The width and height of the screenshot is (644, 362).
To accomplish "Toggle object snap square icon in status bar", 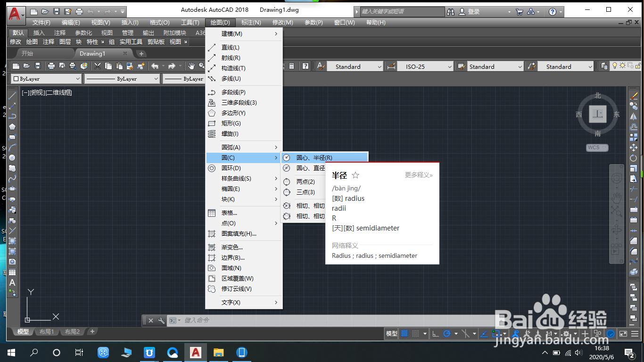I will point(495,334).
